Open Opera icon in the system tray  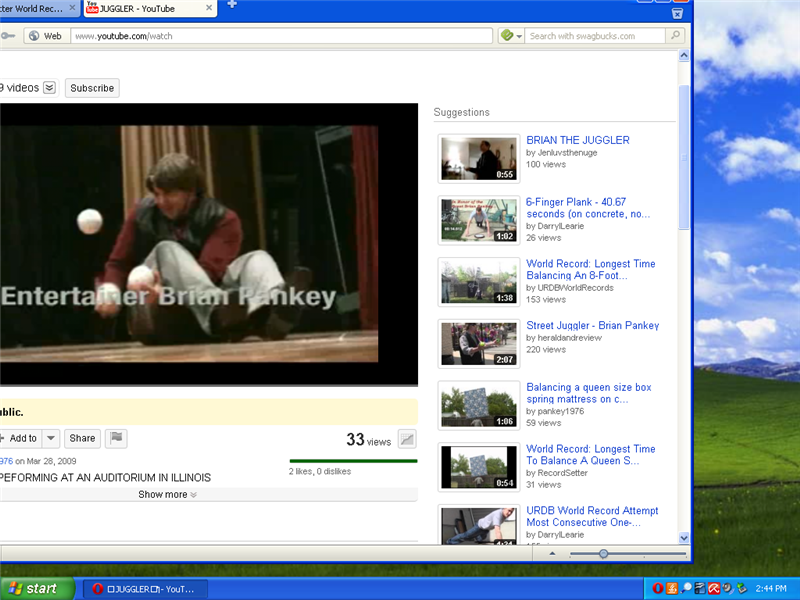(x=658, y=588)
